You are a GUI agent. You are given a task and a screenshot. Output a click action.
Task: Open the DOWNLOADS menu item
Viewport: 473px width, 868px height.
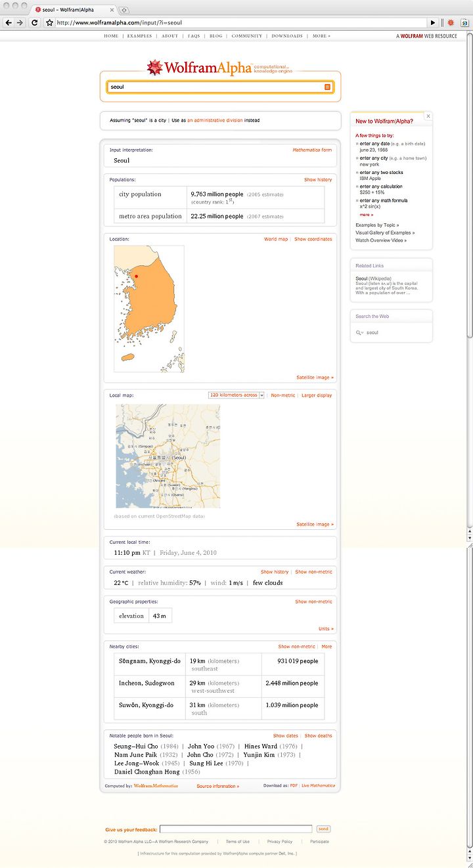click(x=287, y=36)
